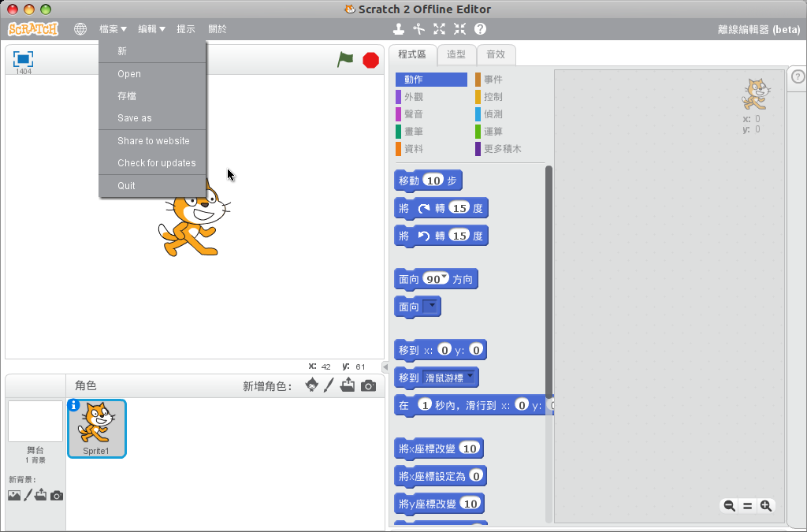Switch to the 音效 tab
Viewport: 807px width, 532px height.
496,54
